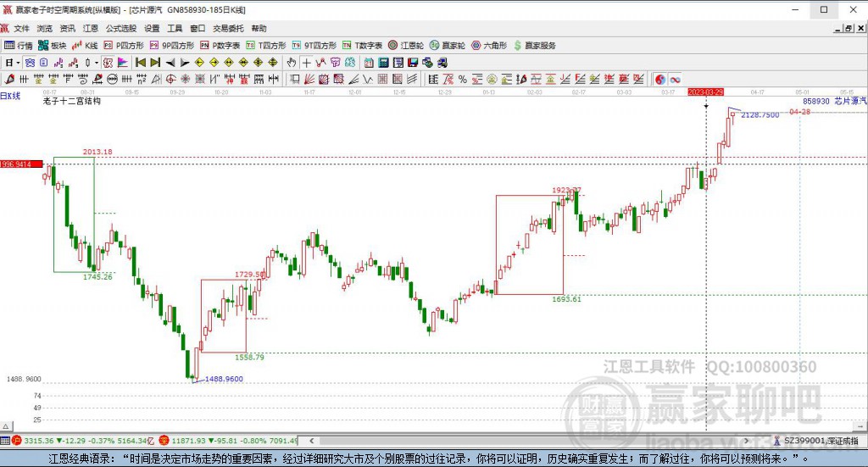Image resolution: width=868 pixels, height=467 pixels.
Task: Click the horizontal scrollbar left arrow
Action: click(x=312, y=441)
